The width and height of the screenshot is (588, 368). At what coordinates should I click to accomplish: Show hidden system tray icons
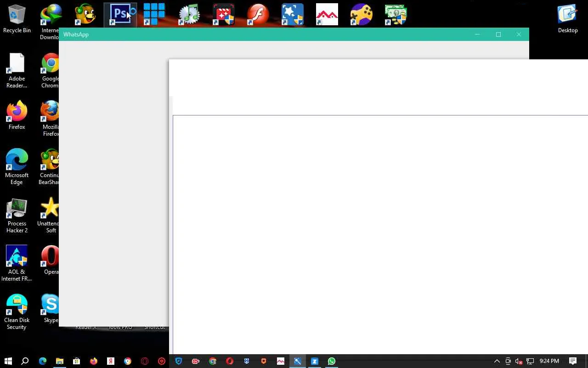[x=497, y=361]
